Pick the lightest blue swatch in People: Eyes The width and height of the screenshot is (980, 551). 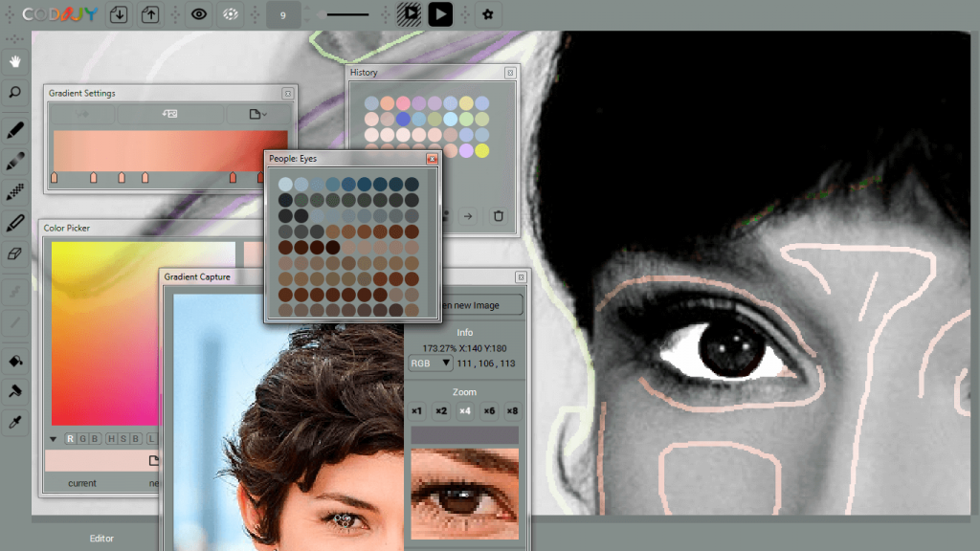(x=285, y=185)
